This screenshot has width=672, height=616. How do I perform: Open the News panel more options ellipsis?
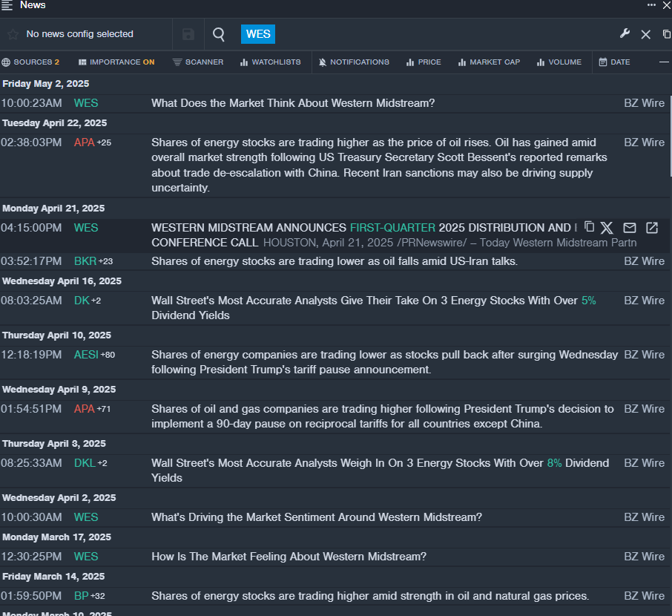point(651,4)
